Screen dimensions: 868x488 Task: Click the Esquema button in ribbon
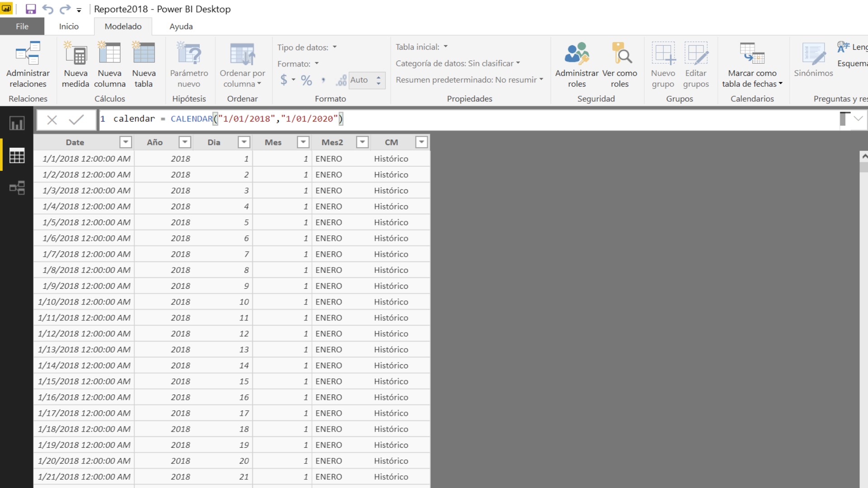click(x=853, y=63)
